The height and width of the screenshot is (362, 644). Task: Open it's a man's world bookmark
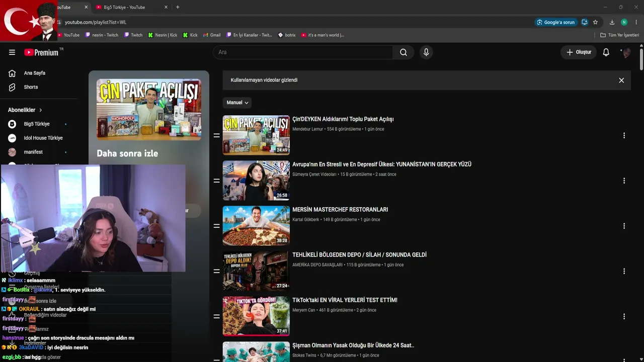323,35
